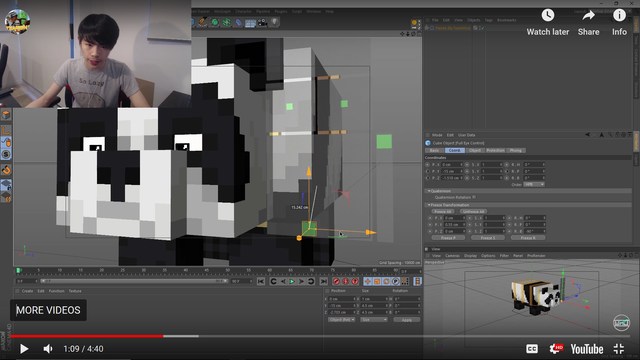Click the Unfreeze All button
This screenshot has width=640, height=360.
click(x=473, y=211)
